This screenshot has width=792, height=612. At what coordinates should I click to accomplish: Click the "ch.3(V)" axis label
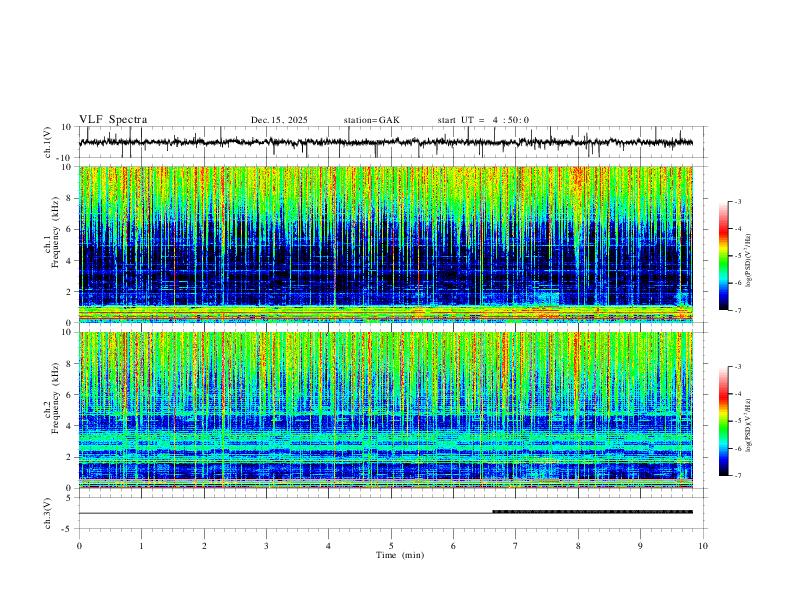pyautogui.click(x=48, y=513)
